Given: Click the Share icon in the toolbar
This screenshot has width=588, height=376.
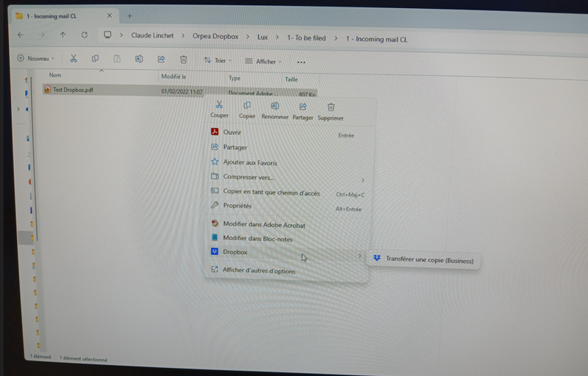Looking at the screenshot, I should (161, 59).
